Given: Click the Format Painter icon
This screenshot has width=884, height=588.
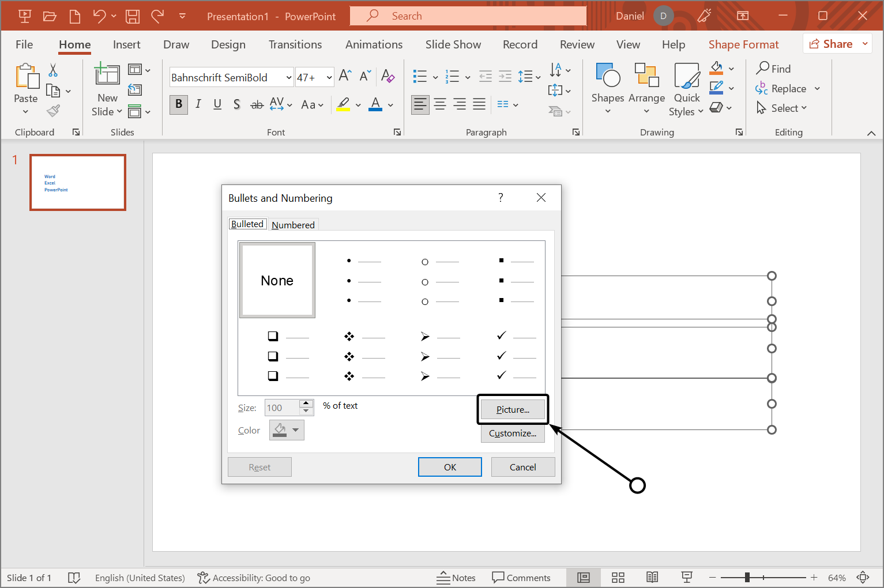Looking at the screenshot, I should tap(54, 111).
